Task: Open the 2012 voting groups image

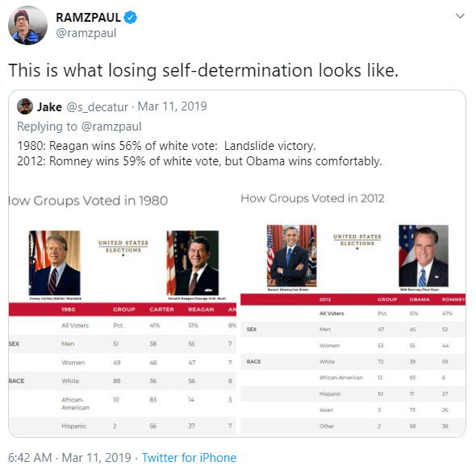Action: tap(353, 311)
